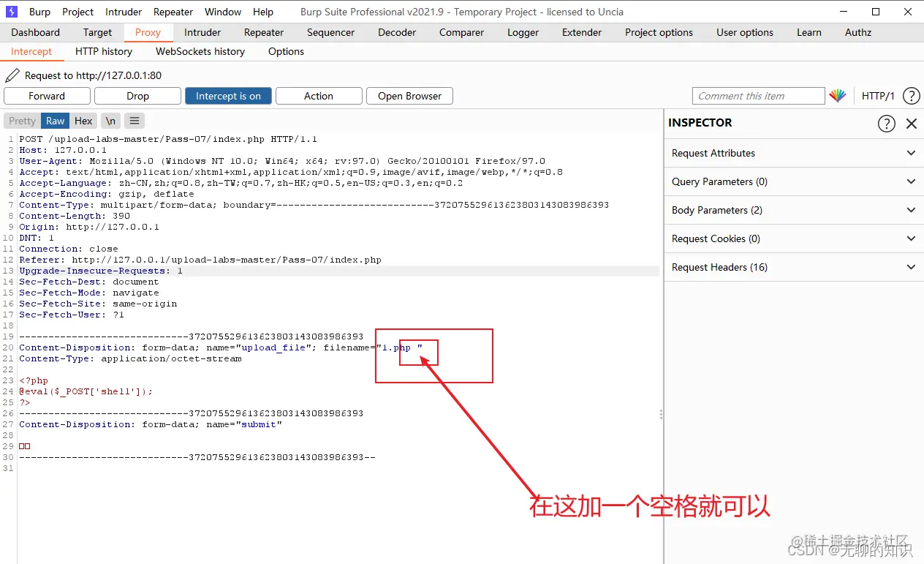
Task: Switch to the Repeater tool tab
Action: click(x=264, y=32)
